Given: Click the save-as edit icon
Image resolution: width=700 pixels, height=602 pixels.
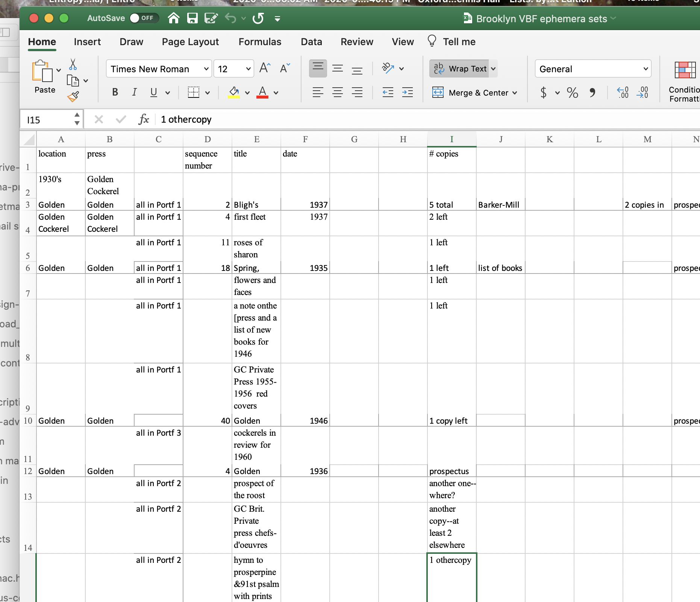Looking at the screenshot, I should pos(211,18).
